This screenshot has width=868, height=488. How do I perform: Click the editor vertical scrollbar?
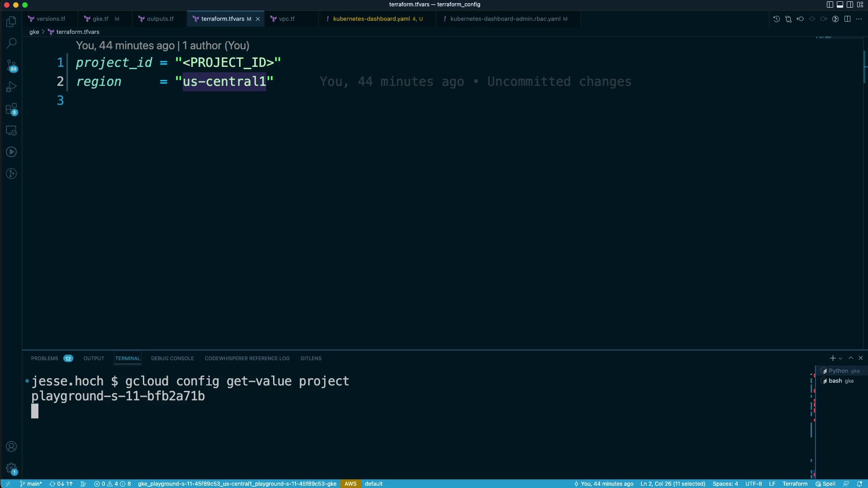coord(865,68)
